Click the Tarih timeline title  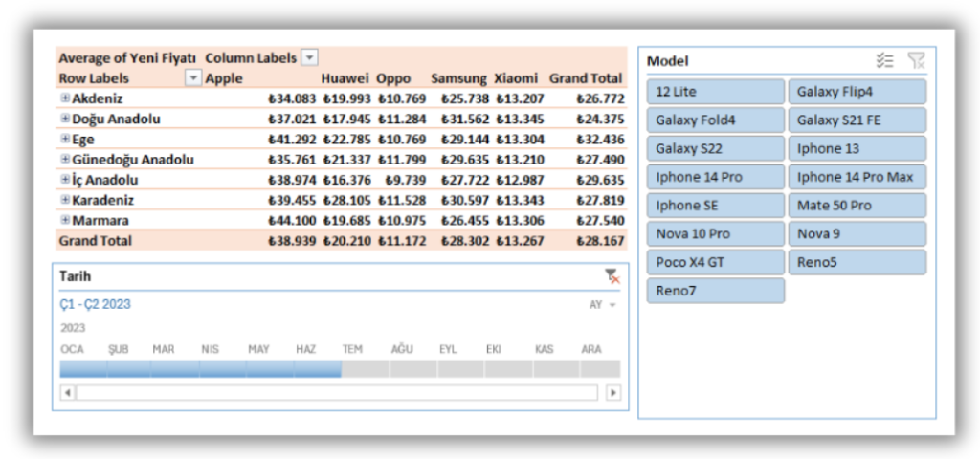pyautogui.click(x=75, y=276)
